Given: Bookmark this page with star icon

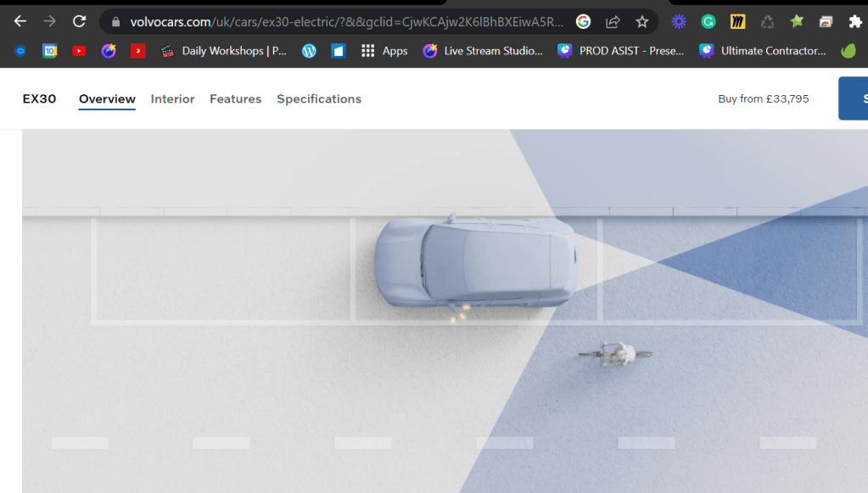Looking at the screenshot, I should (x=642, y=21).
